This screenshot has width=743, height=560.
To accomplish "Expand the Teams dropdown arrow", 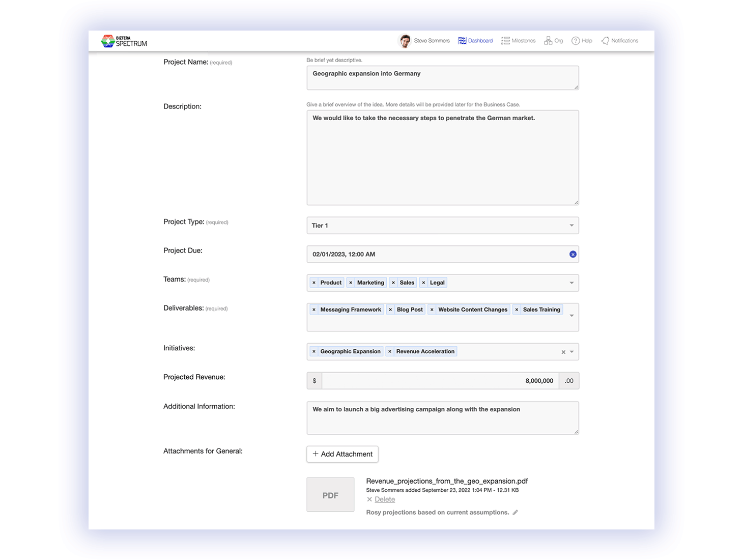I will tap(571, 283).
